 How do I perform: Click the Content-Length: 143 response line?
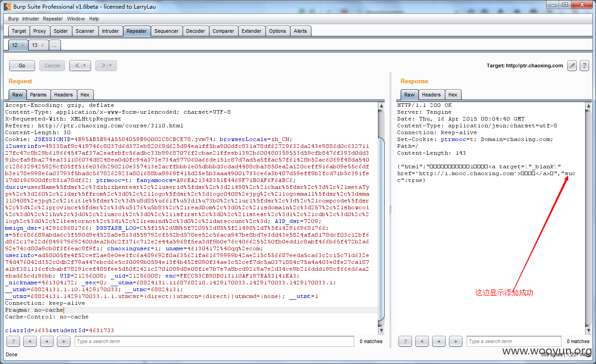[431, 153]
